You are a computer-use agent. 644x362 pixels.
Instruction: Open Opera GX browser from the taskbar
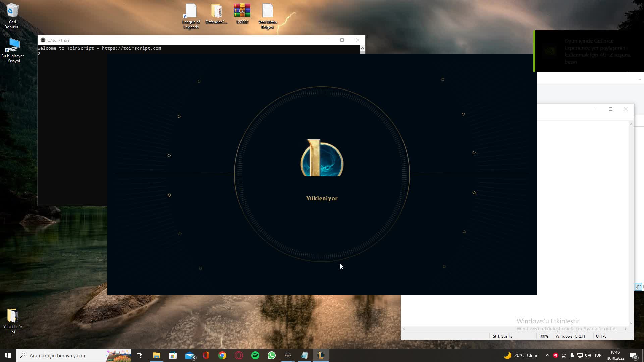[239, 355]
